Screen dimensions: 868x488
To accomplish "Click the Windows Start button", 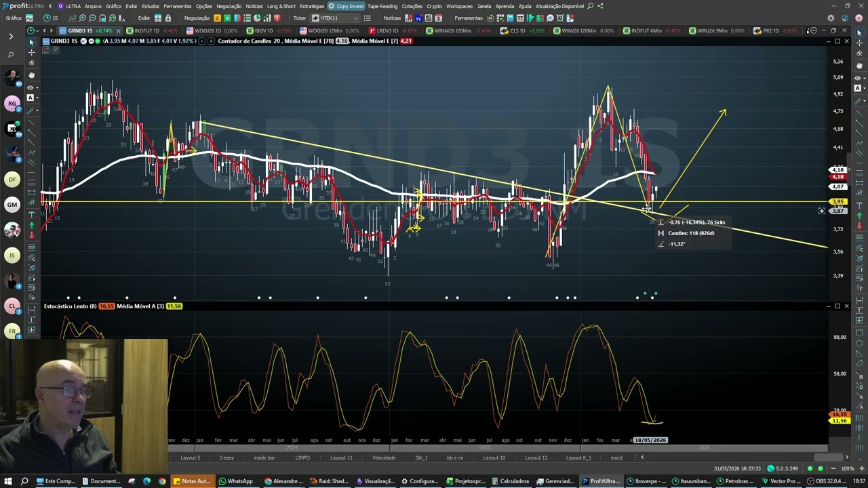I will tap(8, 481).
